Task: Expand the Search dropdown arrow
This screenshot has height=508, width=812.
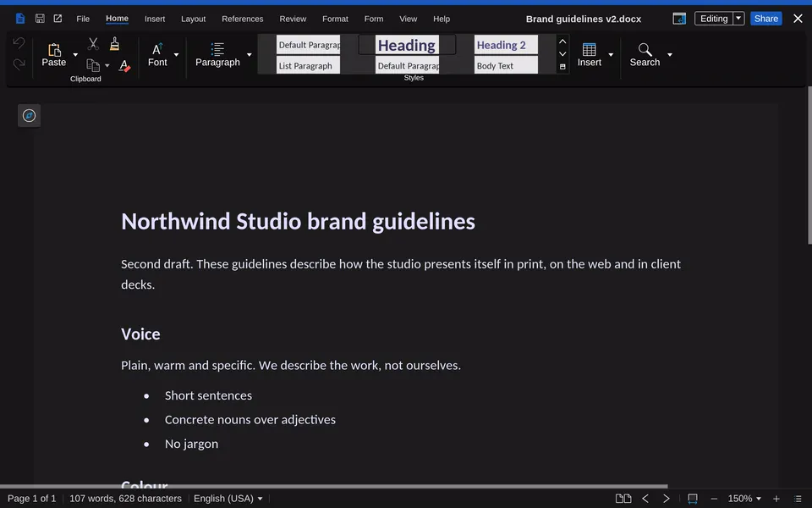Action: click(670, 54)
